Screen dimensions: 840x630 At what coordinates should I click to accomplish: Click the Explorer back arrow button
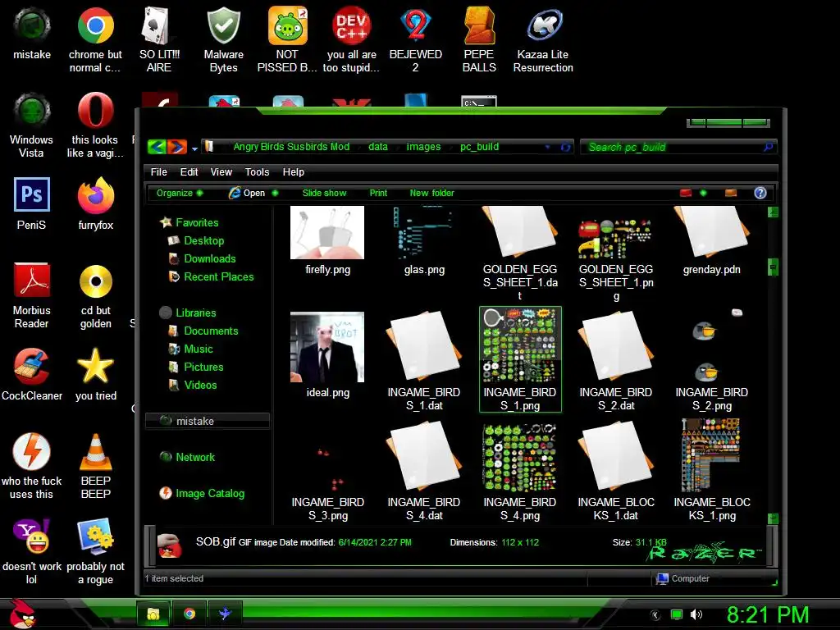157,147
